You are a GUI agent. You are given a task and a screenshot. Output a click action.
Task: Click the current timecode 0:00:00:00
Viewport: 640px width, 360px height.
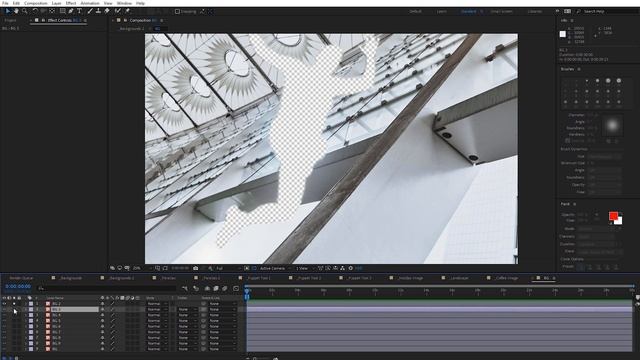click(18, 287)
